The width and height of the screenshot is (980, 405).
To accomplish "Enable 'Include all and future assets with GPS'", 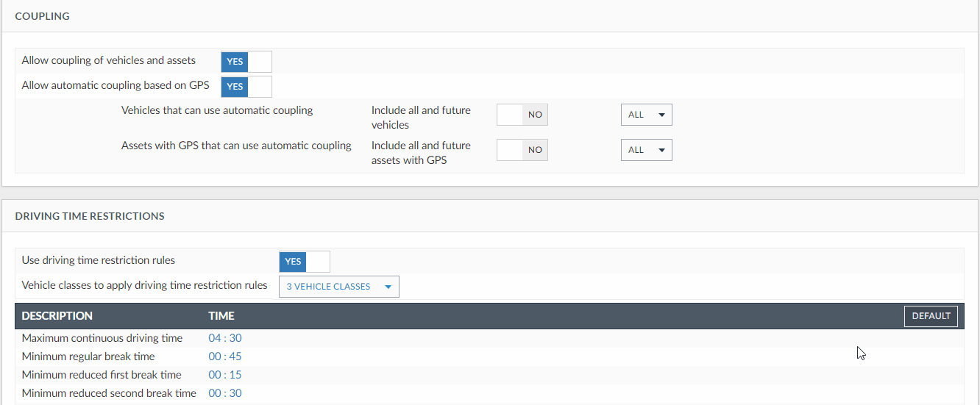I will (522, 150).
